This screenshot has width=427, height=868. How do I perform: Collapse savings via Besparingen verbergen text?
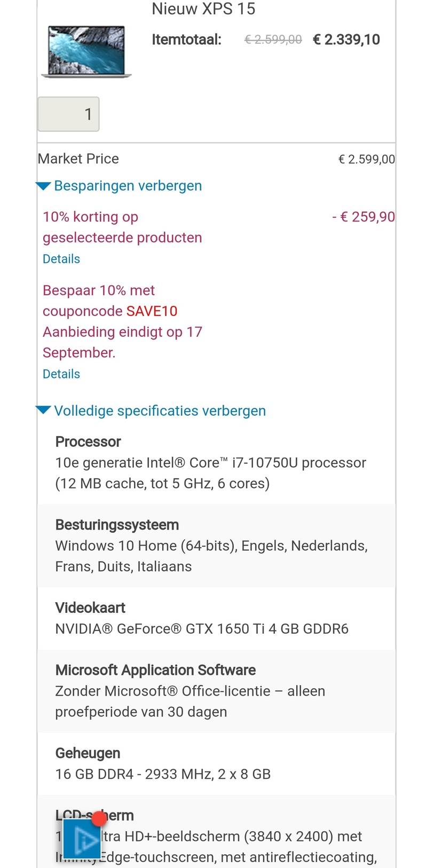pyautogui.click(x=128, y=186)
